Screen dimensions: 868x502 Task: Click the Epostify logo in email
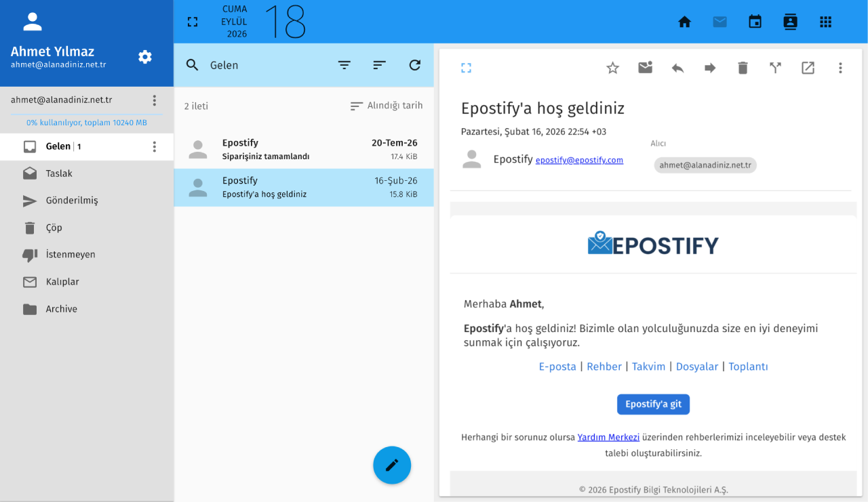[x=653, y=244]
